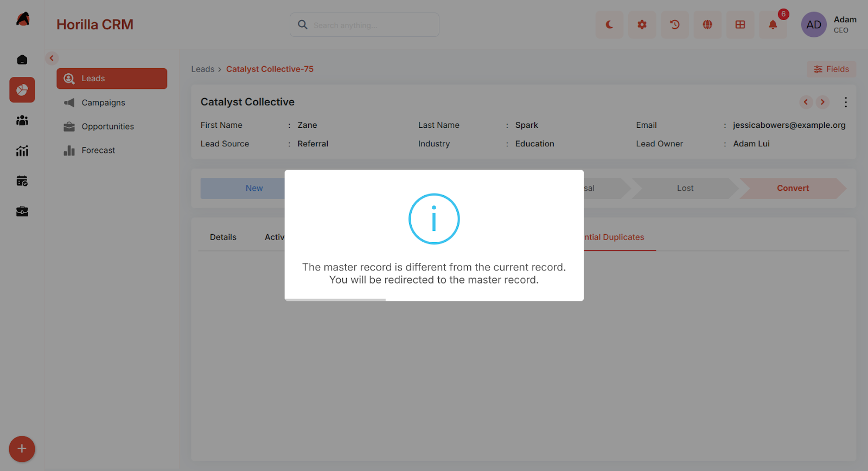Open notifications bell with 6 badge
Image resolution: width=868 pixels, height=471 pixels.
[x=773, y=24]
